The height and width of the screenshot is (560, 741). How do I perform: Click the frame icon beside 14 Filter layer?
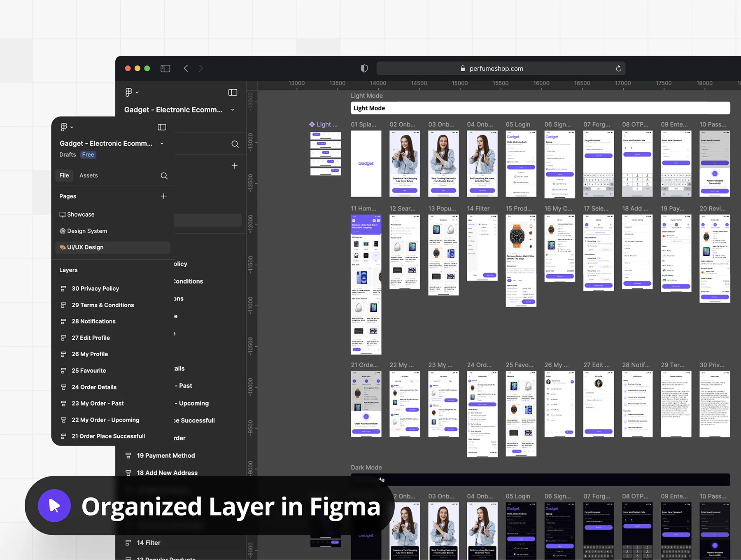128,543
